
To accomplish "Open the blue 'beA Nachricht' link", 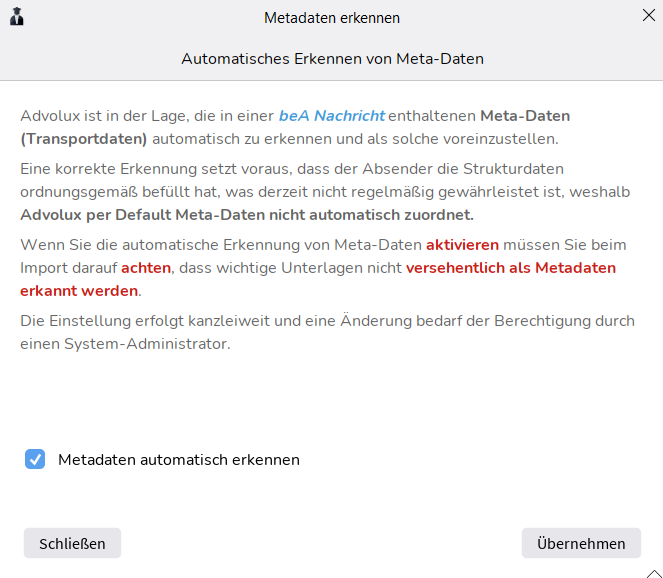I will pyautogui.click(x=331, y=116).
